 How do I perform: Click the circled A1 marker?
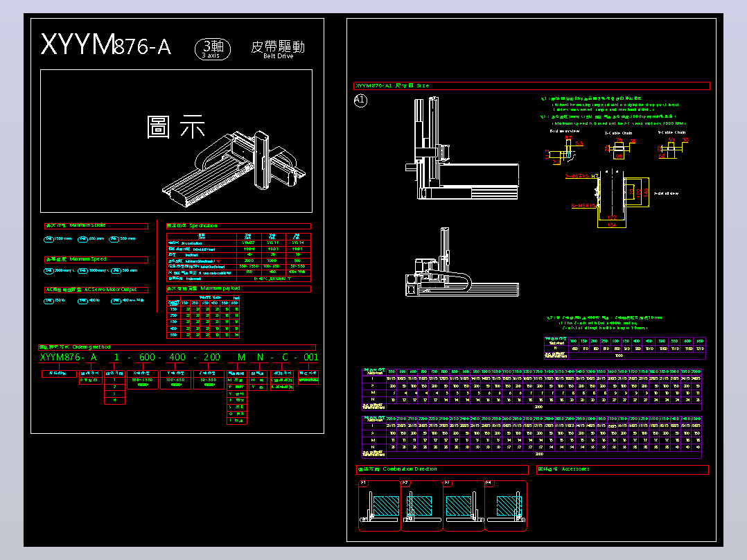point(360,100)
